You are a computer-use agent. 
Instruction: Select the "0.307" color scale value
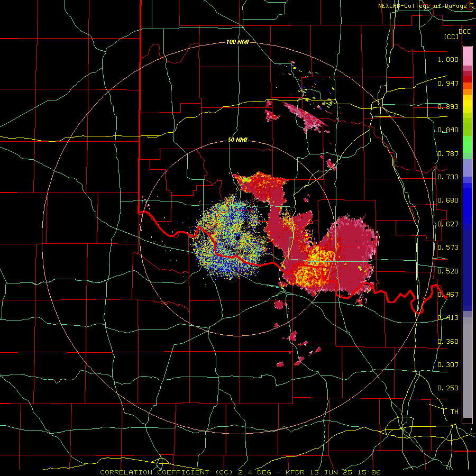point(448,364)
